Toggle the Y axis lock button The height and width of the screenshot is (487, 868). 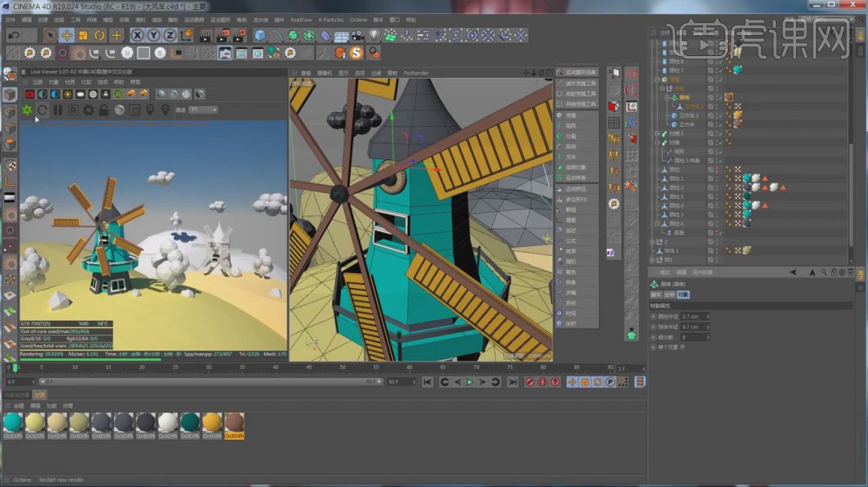[x=154, y=35]
